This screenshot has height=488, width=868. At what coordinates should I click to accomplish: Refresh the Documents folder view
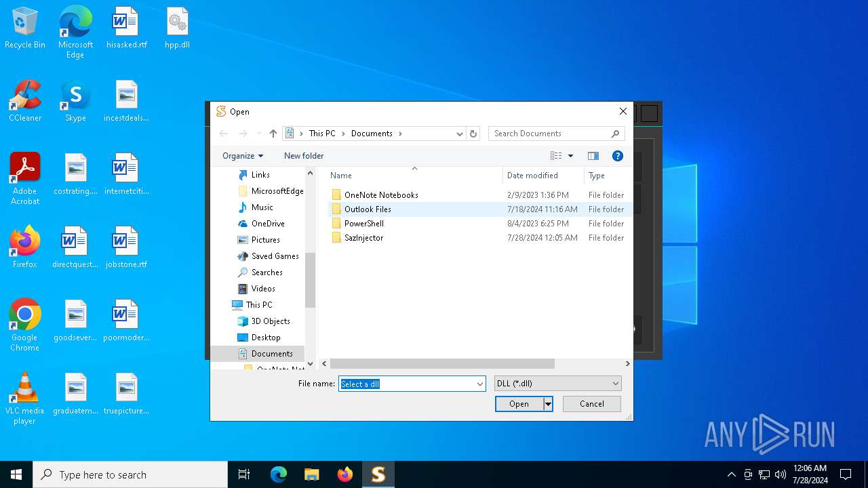click(x=473, y=134)
